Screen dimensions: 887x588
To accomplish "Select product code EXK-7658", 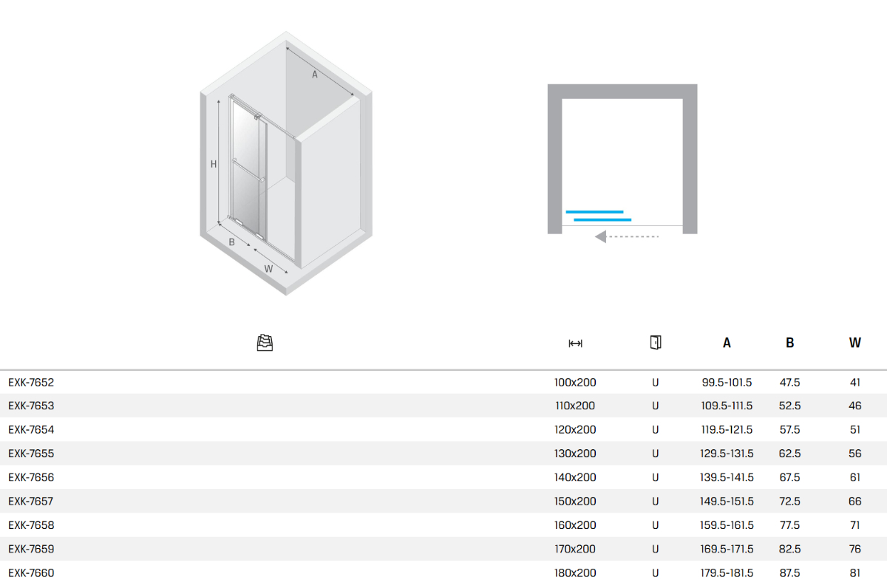I will 31,525.
